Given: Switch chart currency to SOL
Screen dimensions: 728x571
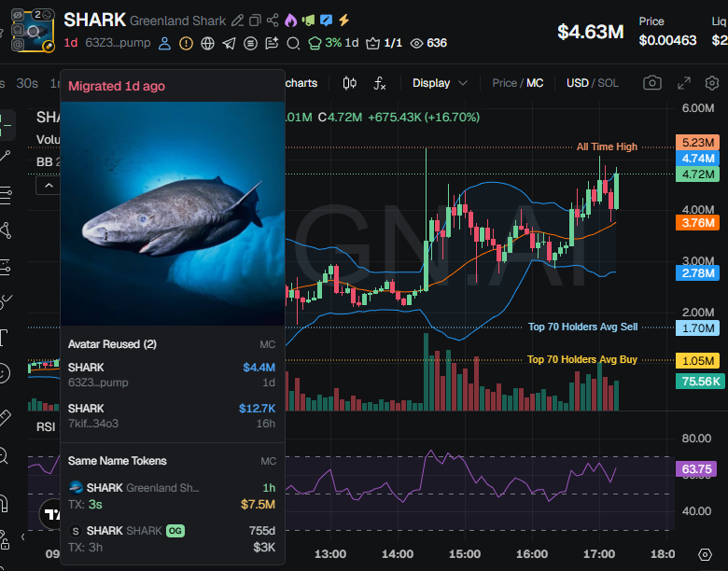Looking at the screenshot, I should coord(608,83).
